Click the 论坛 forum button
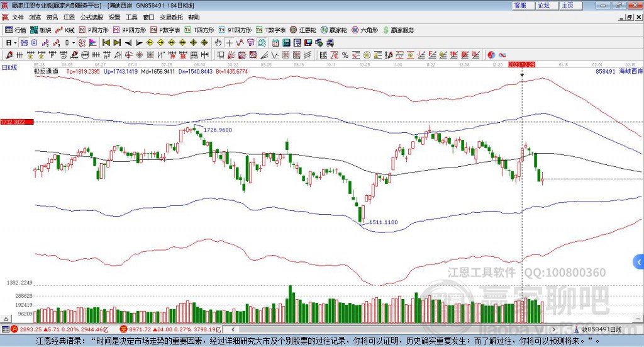The image size is (644, 347). point(547,5)
